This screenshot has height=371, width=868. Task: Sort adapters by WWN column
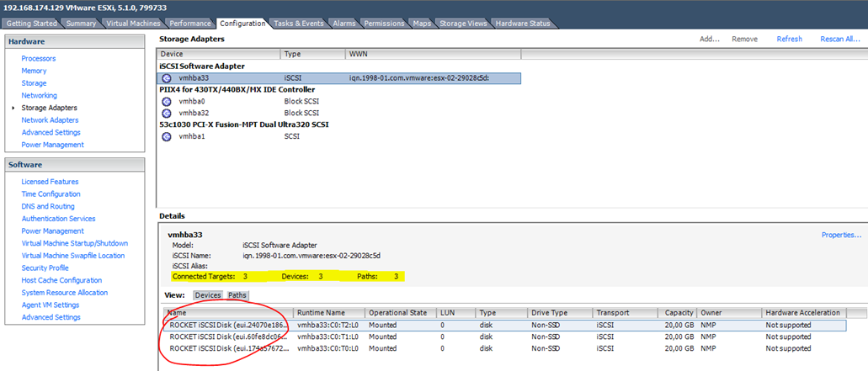click(x=433, y=54)
